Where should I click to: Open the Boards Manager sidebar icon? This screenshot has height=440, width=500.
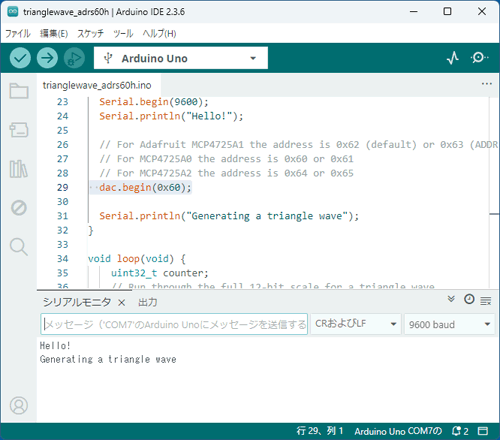point(19,130)
